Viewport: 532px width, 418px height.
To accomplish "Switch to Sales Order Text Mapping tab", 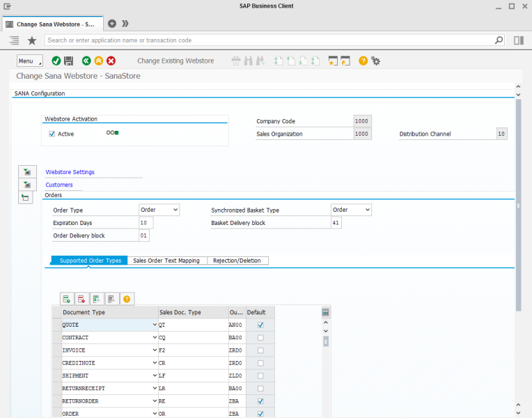I will tap(166, 261).
